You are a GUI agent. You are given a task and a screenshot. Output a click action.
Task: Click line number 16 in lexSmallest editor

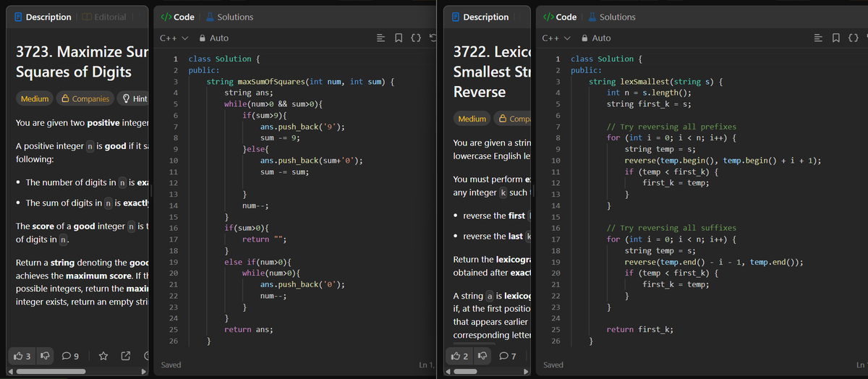click(556, 228)
